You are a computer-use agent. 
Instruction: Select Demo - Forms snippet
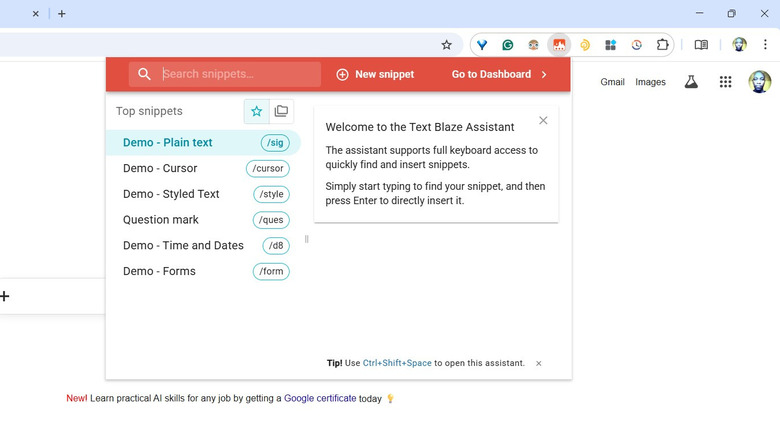tap(203, 271)
